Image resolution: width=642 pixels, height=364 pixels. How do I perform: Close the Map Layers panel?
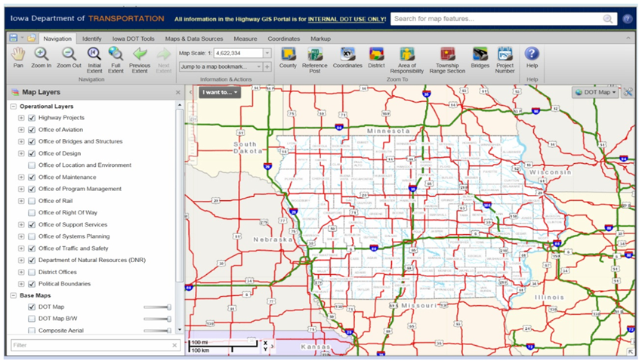[177, 93]
